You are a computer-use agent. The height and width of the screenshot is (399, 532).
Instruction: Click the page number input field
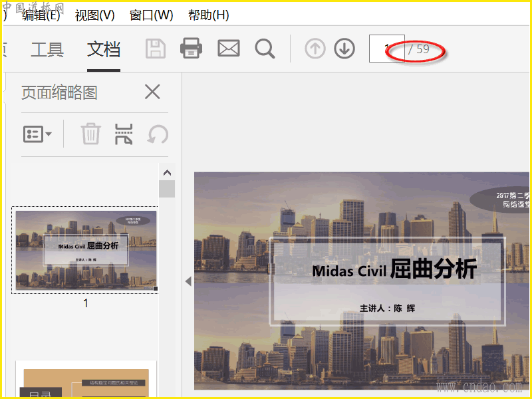pos(387,49)
